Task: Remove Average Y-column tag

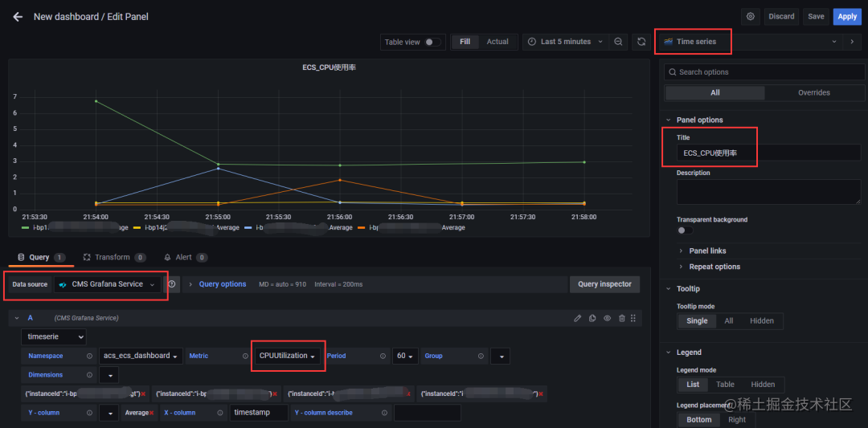Action: (x=150, y=413)
